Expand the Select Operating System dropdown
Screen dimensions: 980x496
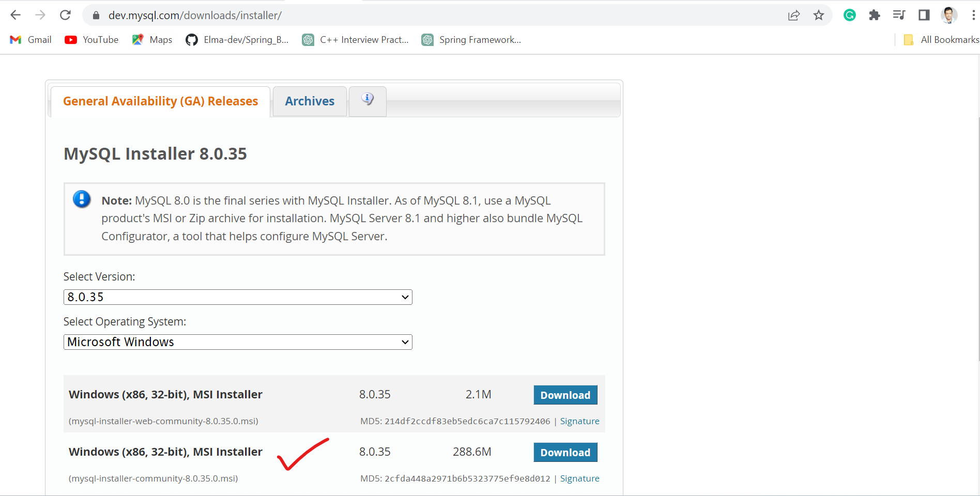(238, 342)
